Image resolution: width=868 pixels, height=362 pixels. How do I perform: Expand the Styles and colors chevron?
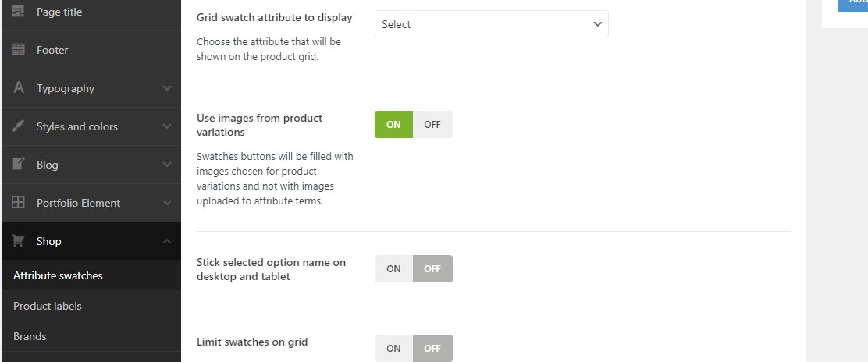[166, 126]
